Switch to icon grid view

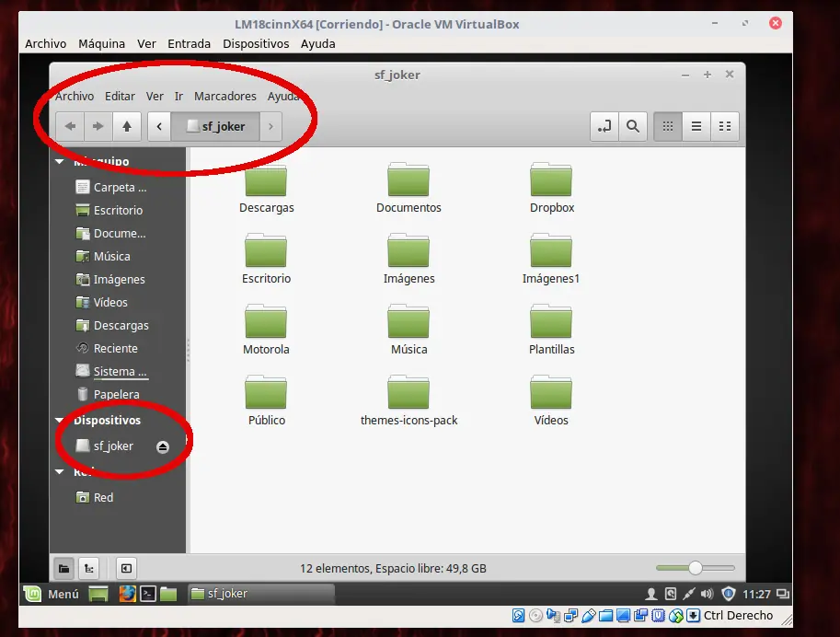668,126
